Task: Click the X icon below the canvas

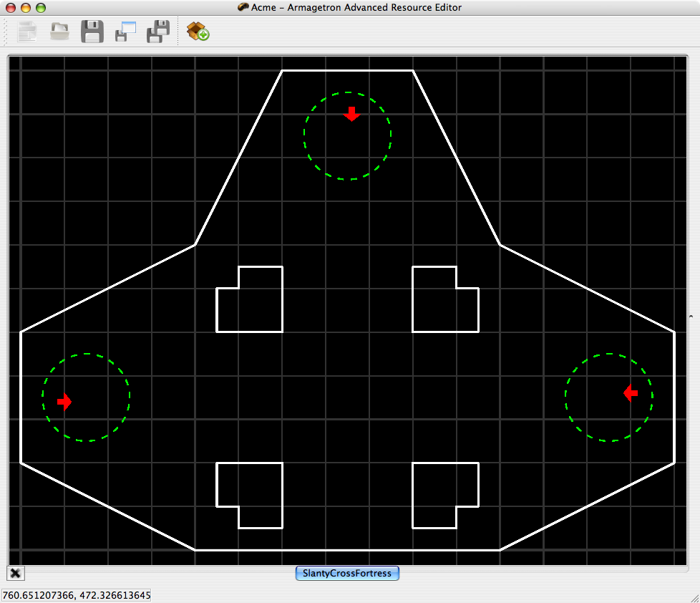Action: point(16,572)
